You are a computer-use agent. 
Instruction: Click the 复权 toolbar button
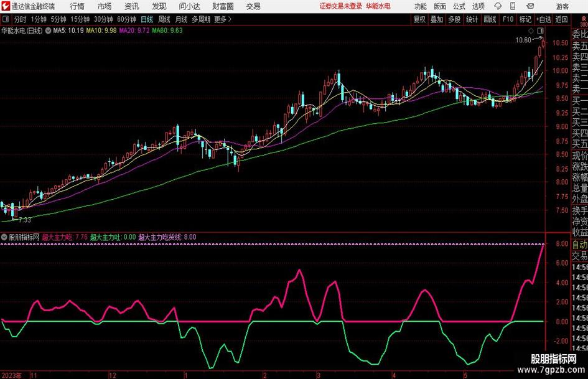coord(419,19)
